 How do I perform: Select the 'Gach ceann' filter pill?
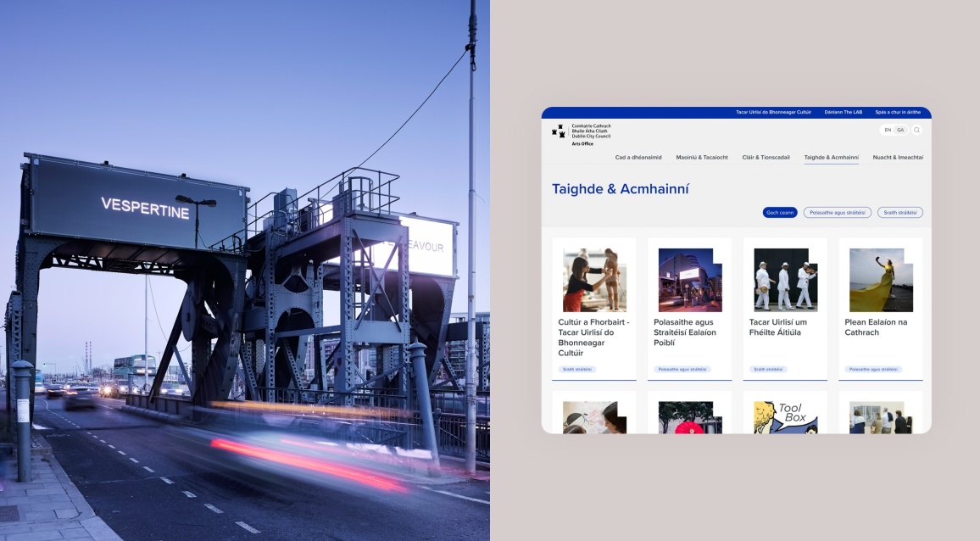[780, 213]
